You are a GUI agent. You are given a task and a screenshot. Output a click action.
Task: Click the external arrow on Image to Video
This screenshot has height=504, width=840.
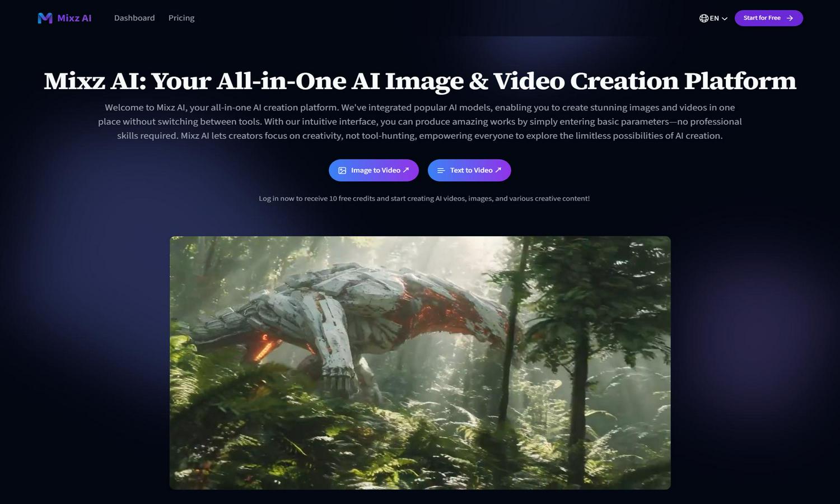point(406,170)
